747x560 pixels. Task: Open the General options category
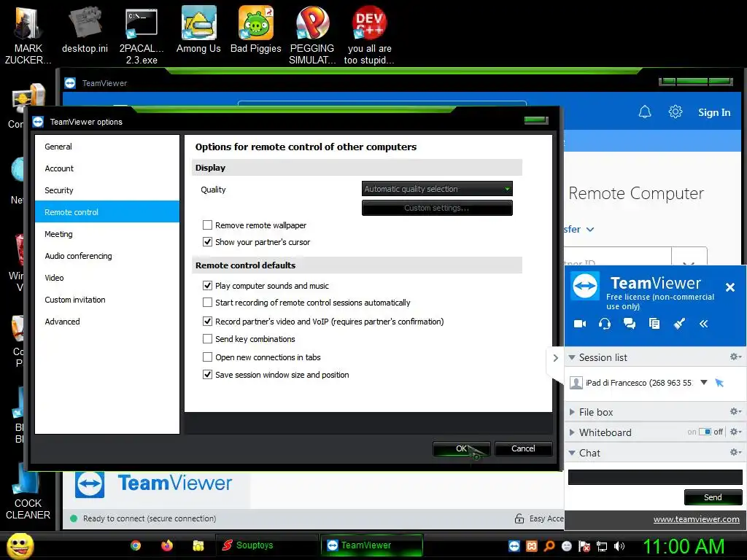pos(107,147)
